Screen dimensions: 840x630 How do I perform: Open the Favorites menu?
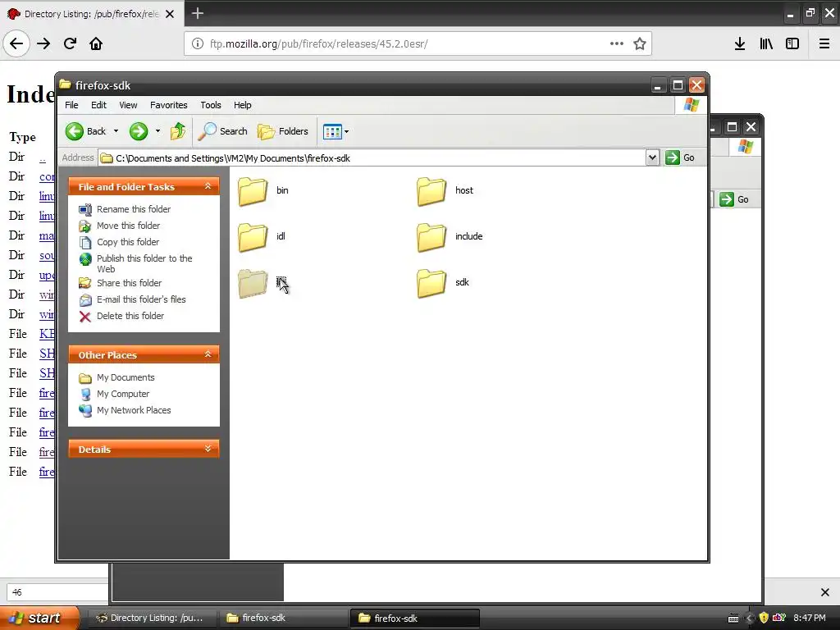[x=169, y=105]
